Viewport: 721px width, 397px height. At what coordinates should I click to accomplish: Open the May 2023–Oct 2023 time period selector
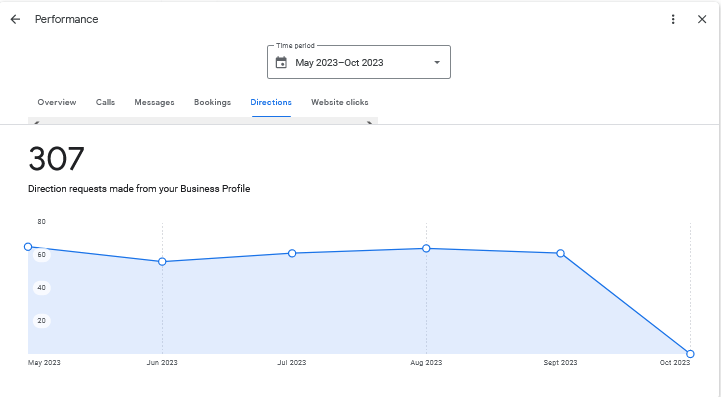pos(359,62)
